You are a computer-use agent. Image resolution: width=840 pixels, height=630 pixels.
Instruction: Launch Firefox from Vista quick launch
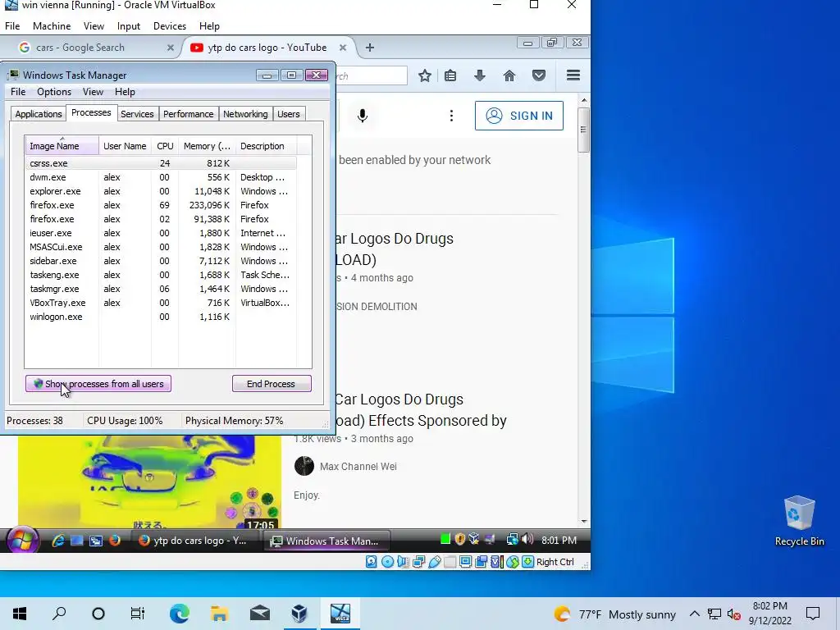(115, 541)
